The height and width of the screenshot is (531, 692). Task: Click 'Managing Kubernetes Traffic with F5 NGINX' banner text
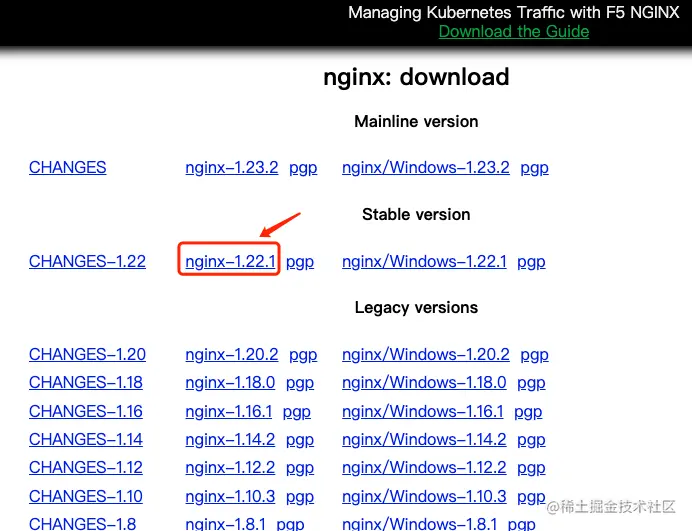pyautogui.click(x=514, y=12)
